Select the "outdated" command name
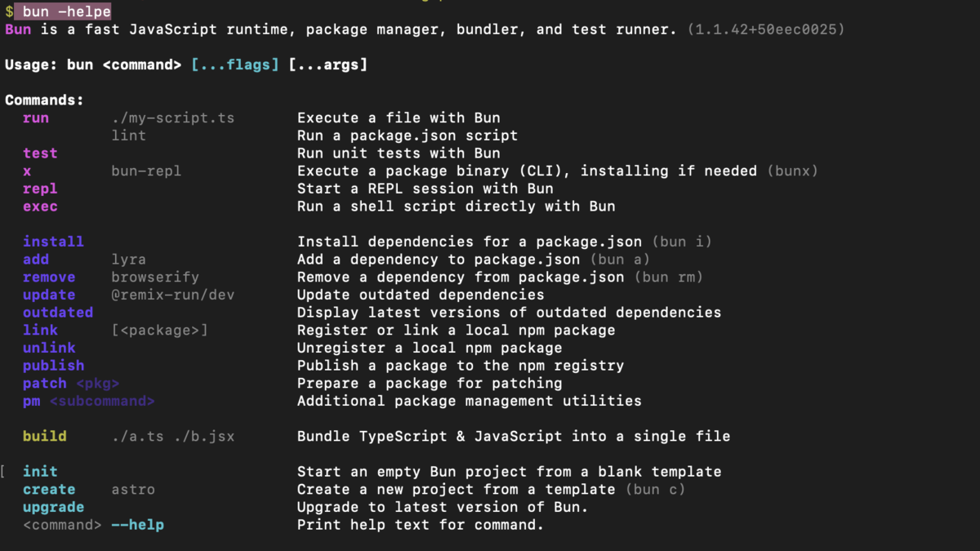The height and width of the screenshot is (551, 980). coord(58,313)
